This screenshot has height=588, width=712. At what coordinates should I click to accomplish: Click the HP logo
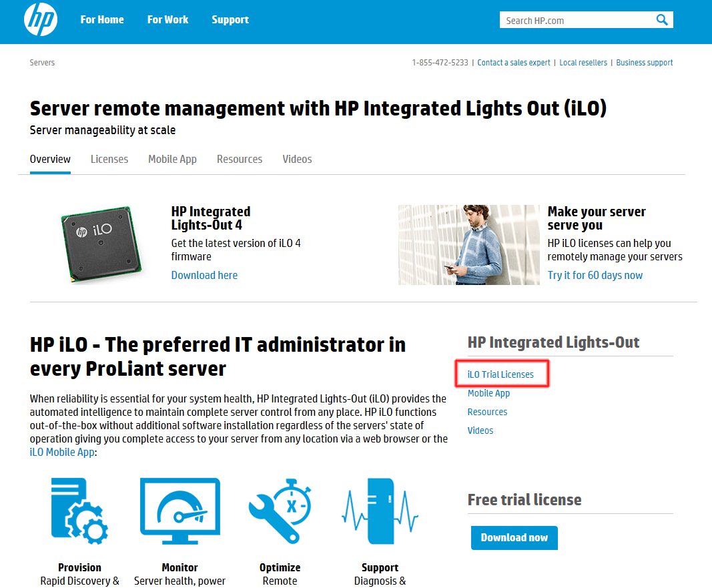pos(41,20)
